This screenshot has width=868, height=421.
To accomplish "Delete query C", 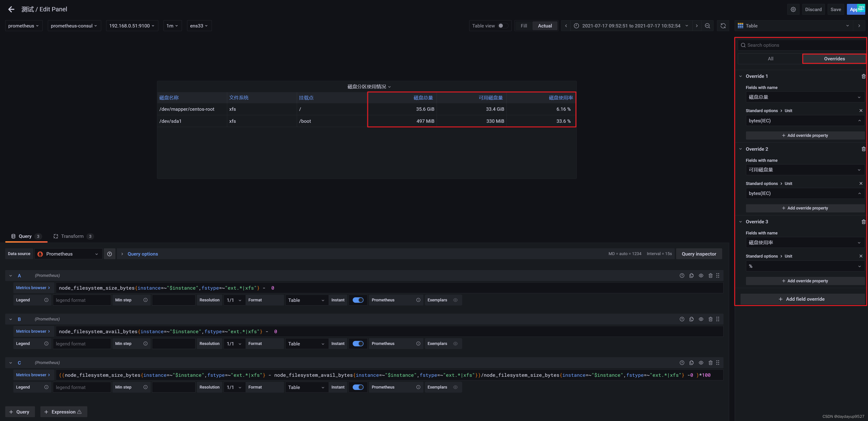I will [x=711, y=363].
